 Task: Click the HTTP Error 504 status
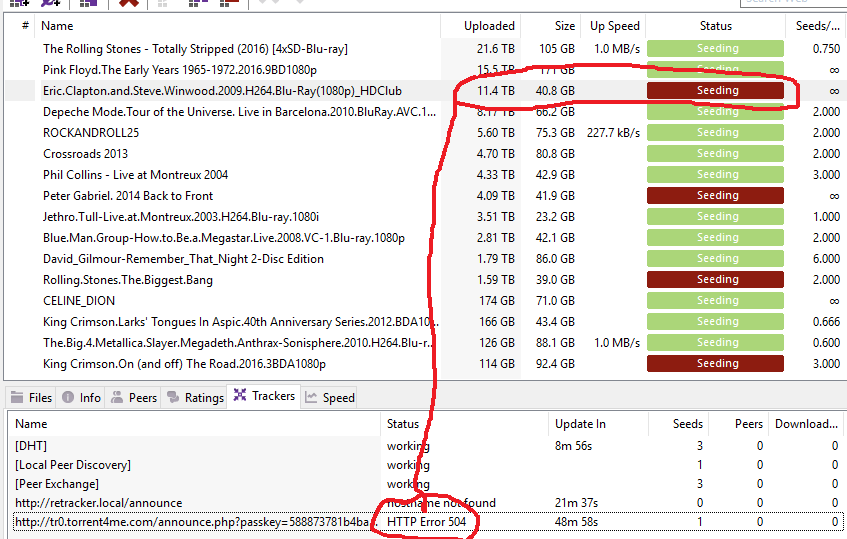coord(426,522)
